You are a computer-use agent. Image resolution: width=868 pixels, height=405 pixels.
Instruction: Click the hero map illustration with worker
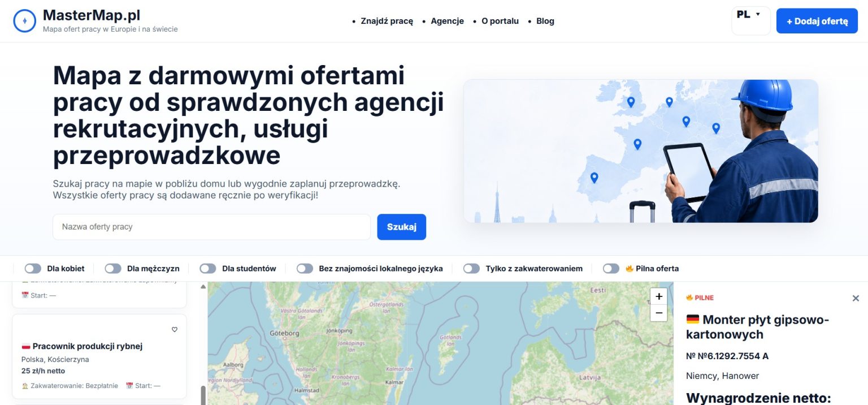pyautogui.click(x=641, y=151)
